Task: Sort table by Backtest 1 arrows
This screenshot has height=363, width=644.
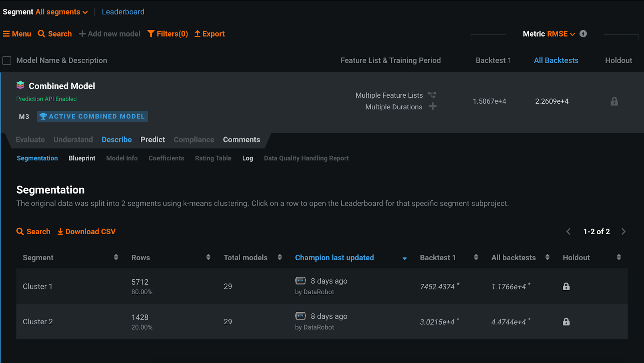Action: pyautogui.click(x=476, y=257)
